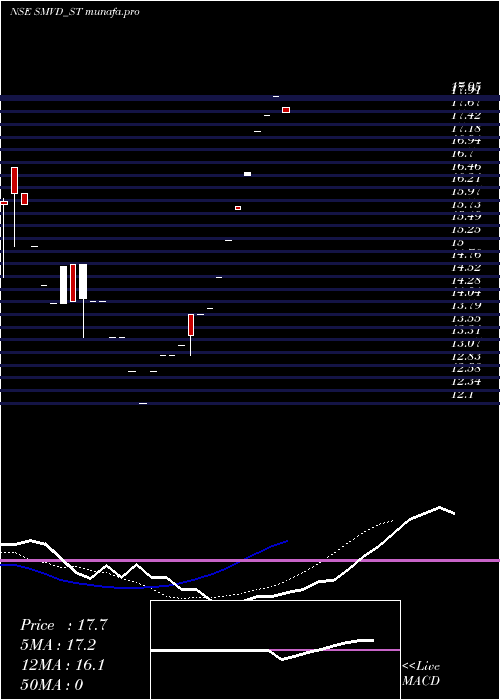Click the red candle with wick near 13.55

point(191,325)
